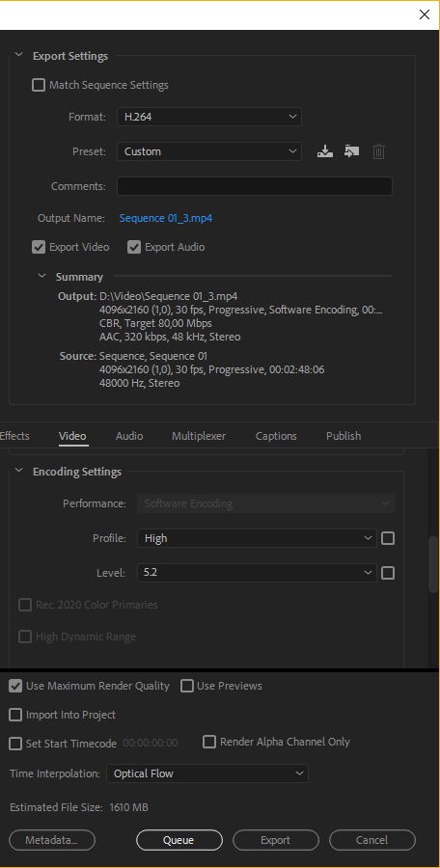Click the Queue button
Screen dimensions: 440x868
[179, 840]
